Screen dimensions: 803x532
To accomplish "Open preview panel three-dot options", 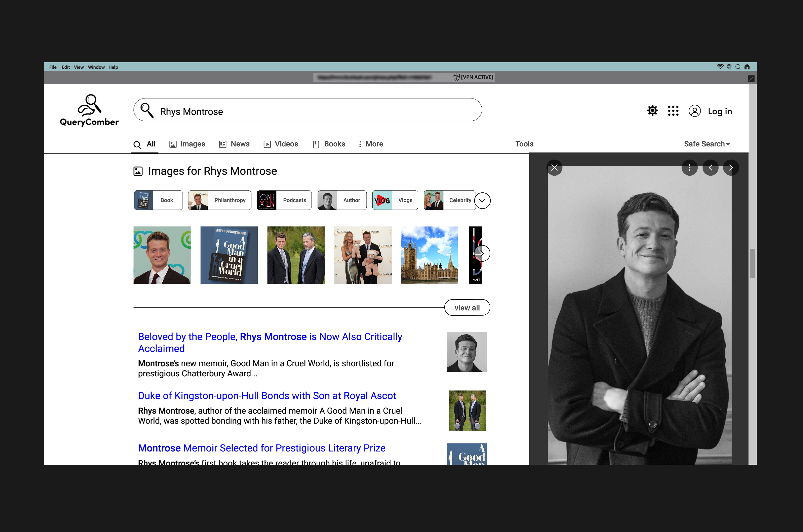I will coord(689,168).
